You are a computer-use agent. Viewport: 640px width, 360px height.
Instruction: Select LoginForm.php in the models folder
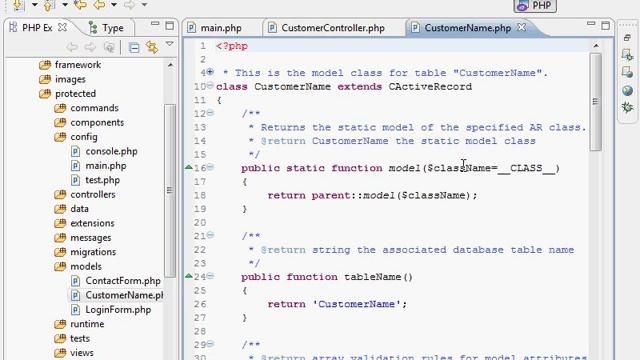(118, 310)
